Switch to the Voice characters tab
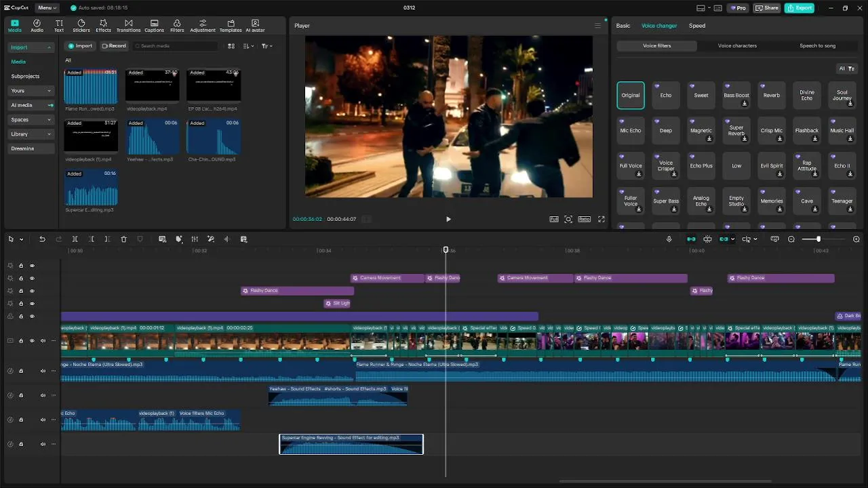868x488 pixels. pyautogui.click(x=737, y=45)
